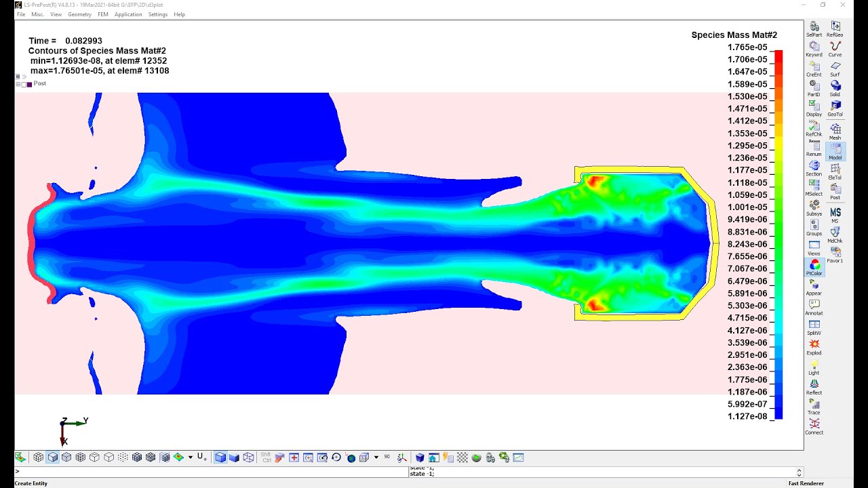Screen dimensions: 868x488
Task: Open the Keywrd keyword manager
Action: [814, 49]
